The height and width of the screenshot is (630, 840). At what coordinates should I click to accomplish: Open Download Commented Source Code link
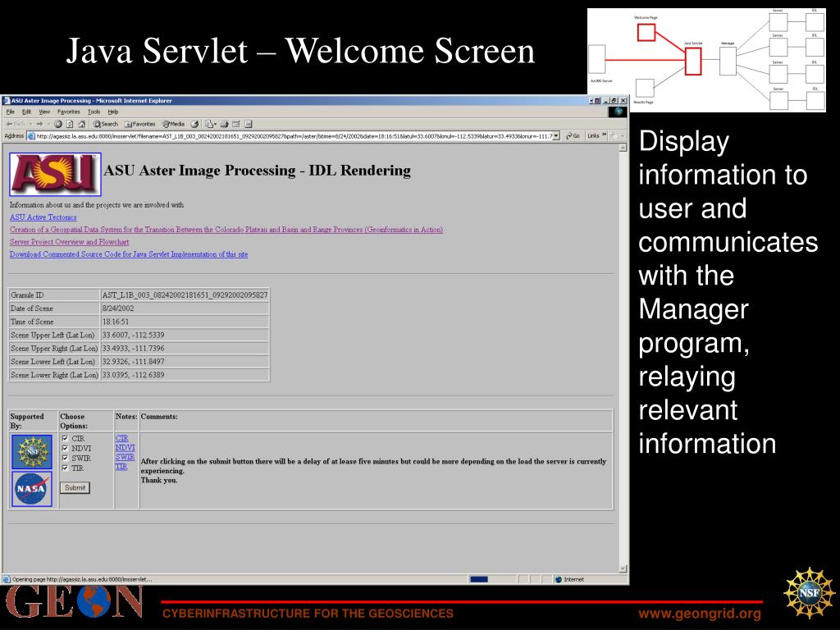(x=129, y=254)
